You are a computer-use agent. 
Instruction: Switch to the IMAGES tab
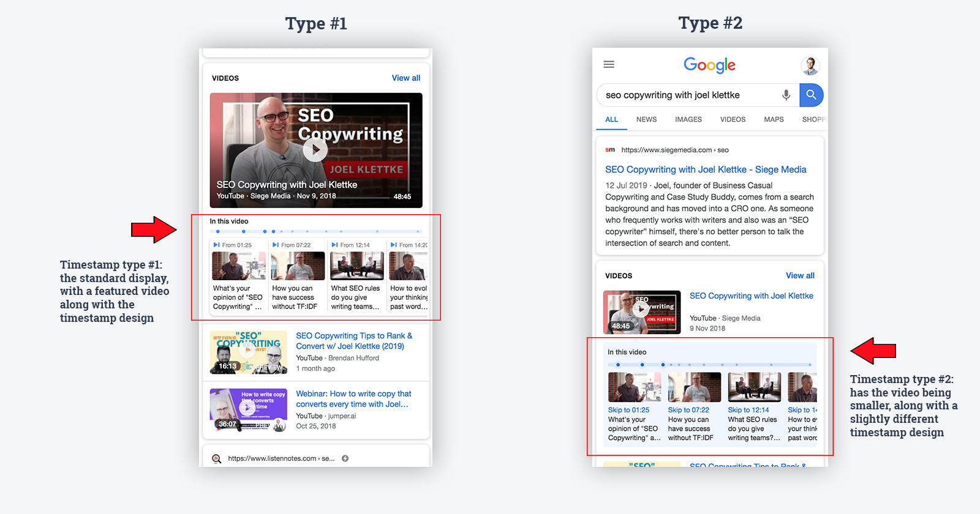point(688,119)
